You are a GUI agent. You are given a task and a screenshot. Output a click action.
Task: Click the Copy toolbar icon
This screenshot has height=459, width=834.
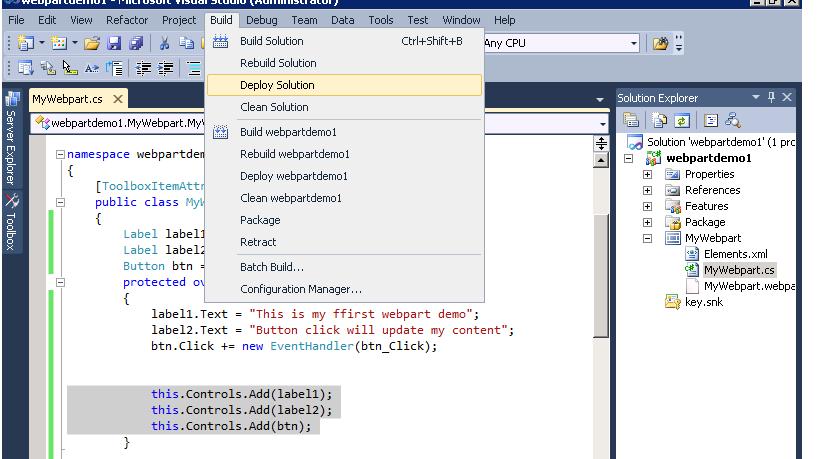tap(186, 43)
